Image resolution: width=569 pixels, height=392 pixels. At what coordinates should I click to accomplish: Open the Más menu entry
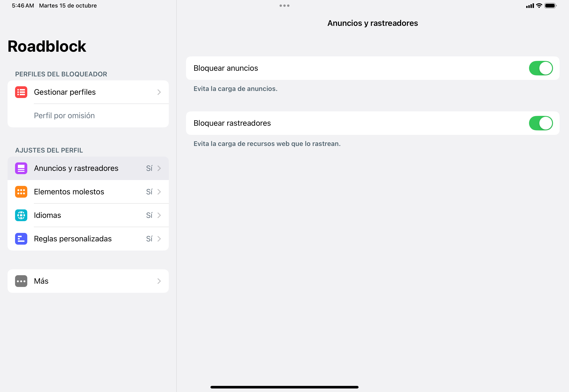point(88,281)
